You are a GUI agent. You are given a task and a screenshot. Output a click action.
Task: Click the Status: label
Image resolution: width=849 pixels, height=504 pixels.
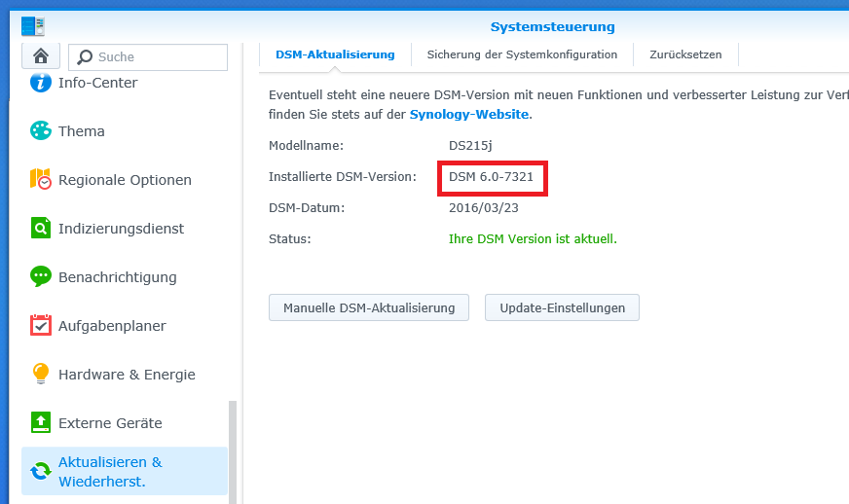290,238
